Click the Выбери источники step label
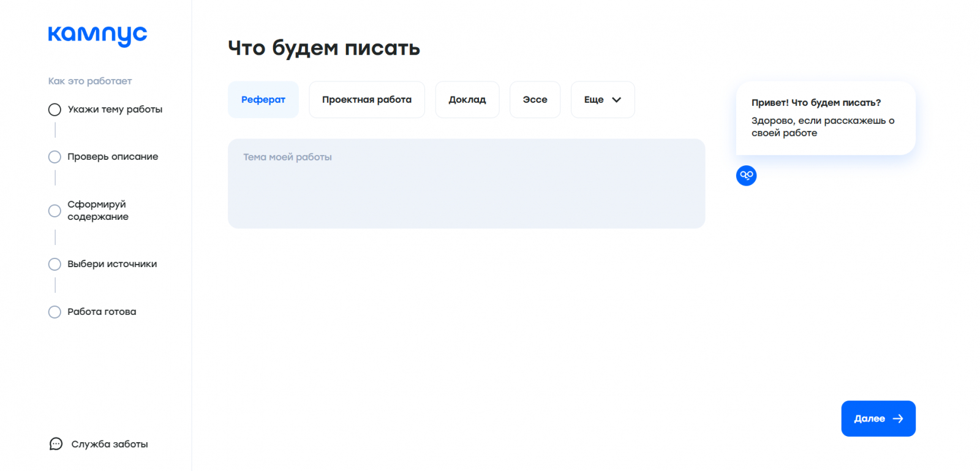Image resolution: width=980 pixels, height=471 pixels. 112,264
